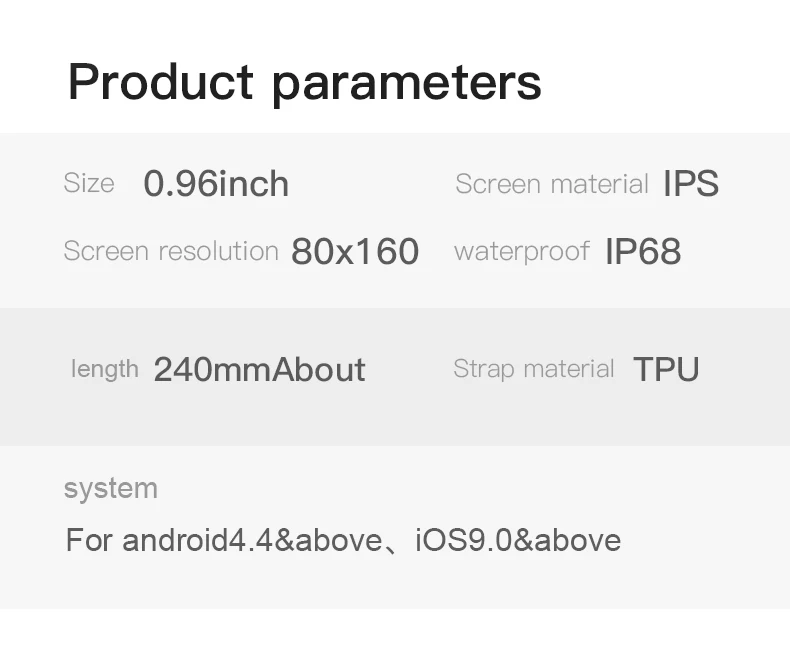This screenshot has height=663, width=790.
Task: Select the "length" label
Action: tap(104, 369)
